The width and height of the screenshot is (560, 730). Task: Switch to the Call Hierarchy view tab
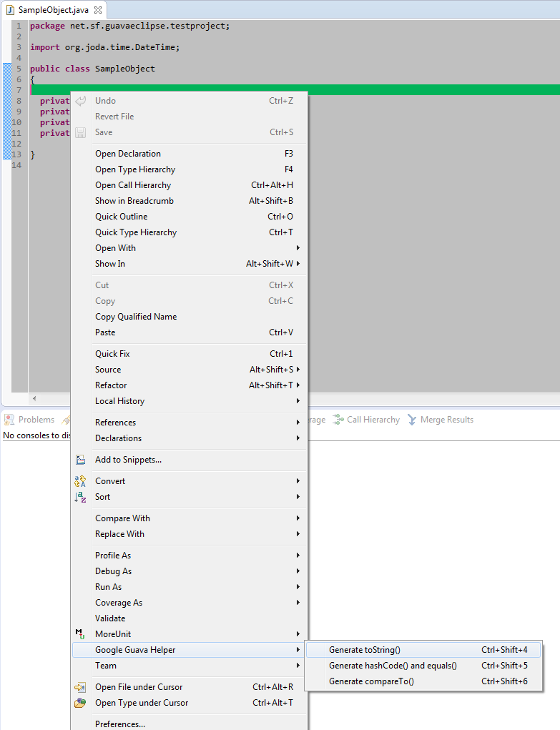(x=366, y=420)
